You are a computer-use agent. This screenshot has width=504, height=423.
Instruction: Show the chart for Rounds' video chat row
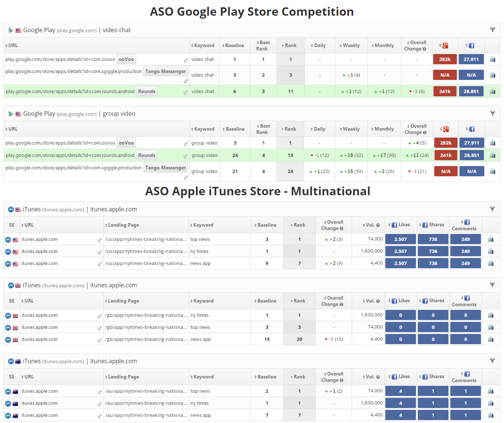(x=493, y=91)
